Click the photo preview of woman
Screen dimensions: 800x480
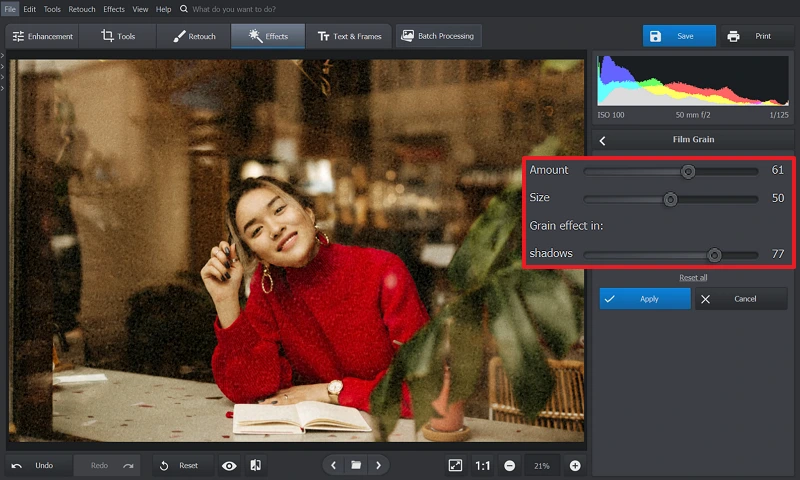(297, 250)
